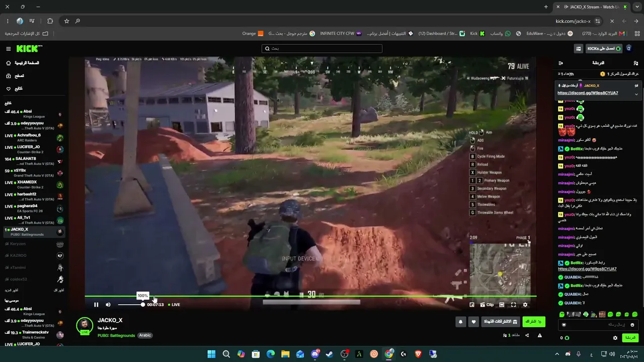644x362 pixels.
Task: Adjust the video volume slider
Action: click(131, 305)
